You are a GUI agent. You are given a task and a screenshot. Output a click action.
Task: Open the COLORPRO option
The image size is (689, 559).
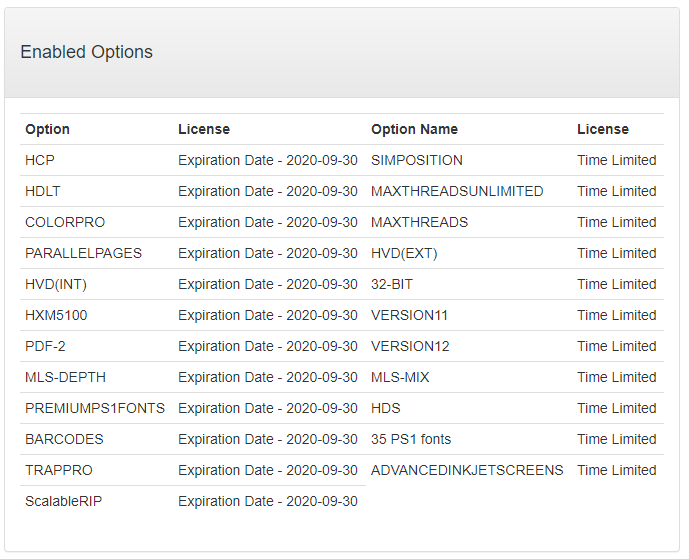point(65,222)
